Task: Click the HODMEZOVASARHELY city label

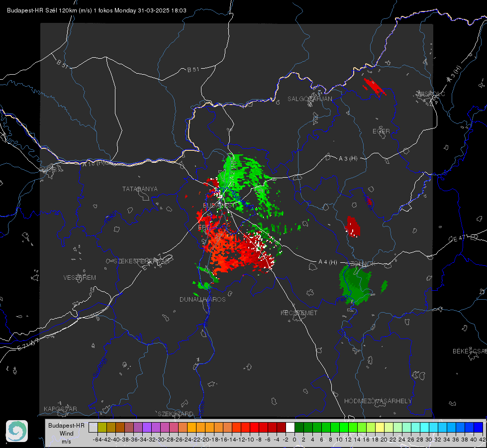Action: pyautogui.click(x=378, y=401)
